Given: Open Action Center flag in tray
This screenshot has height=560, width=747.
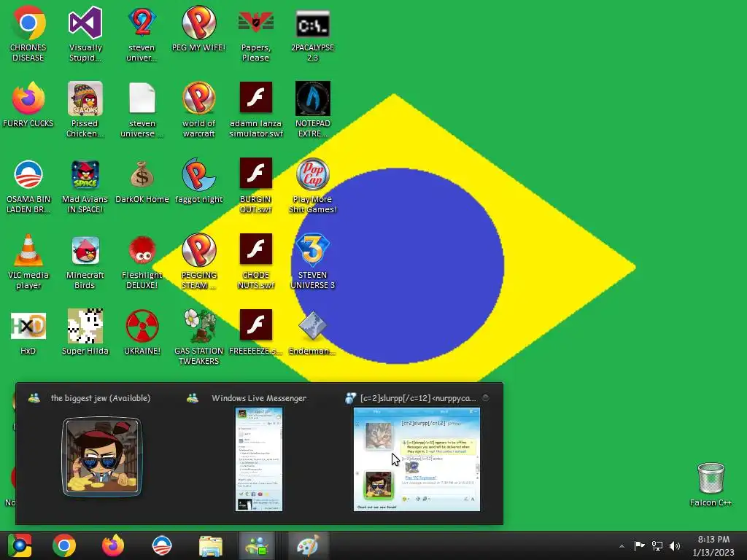Looking at the screenshot, I should click(x=639, y=545).
